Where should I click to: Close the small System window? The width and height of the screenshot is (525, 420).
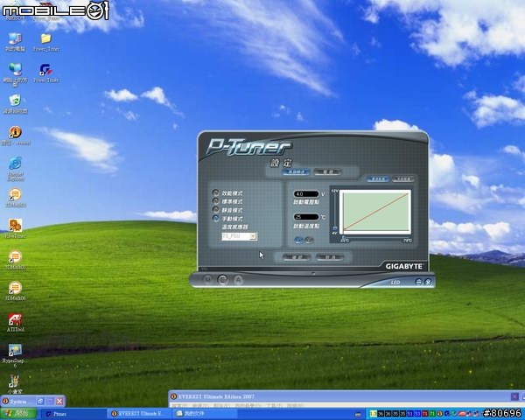(59, 401)
